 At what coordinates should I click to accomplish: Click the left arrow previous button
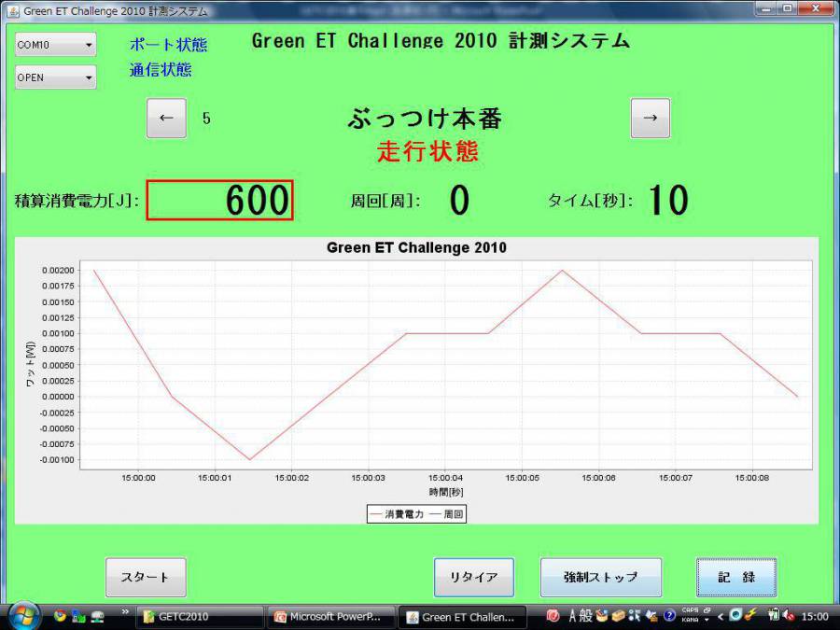click(x=167, y=118)
